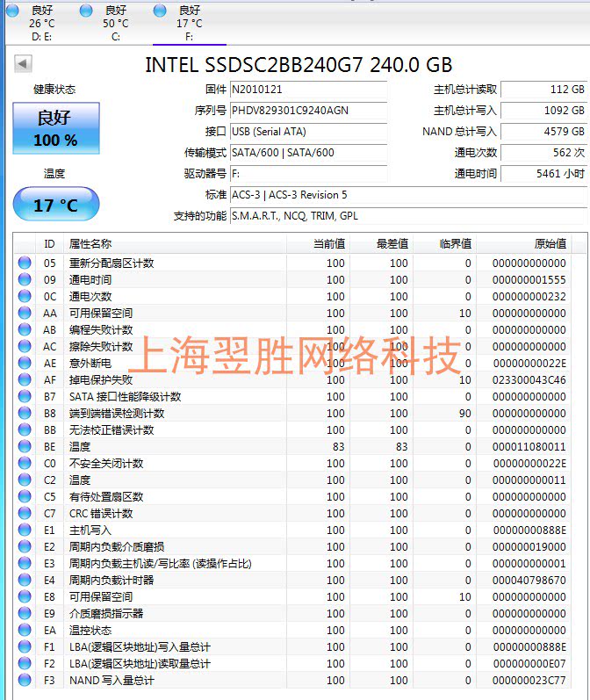The width and height of the screenshot is (590, 700).
Task: Click the status icon for attribute E8
Action: [25, 596]
